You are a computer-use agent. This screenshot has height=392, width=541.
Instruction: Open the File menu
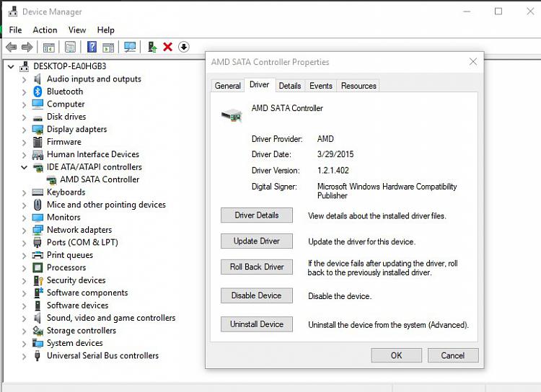point(15,30)
